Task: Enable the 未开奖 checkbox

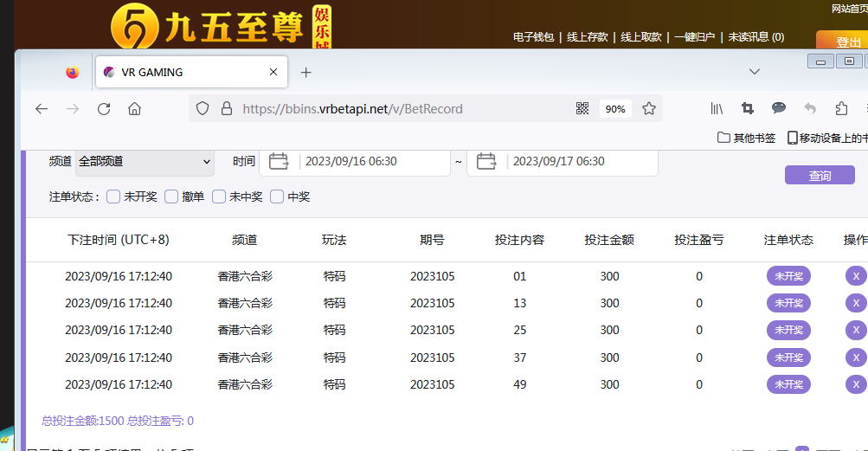Action: coord(113,197)
